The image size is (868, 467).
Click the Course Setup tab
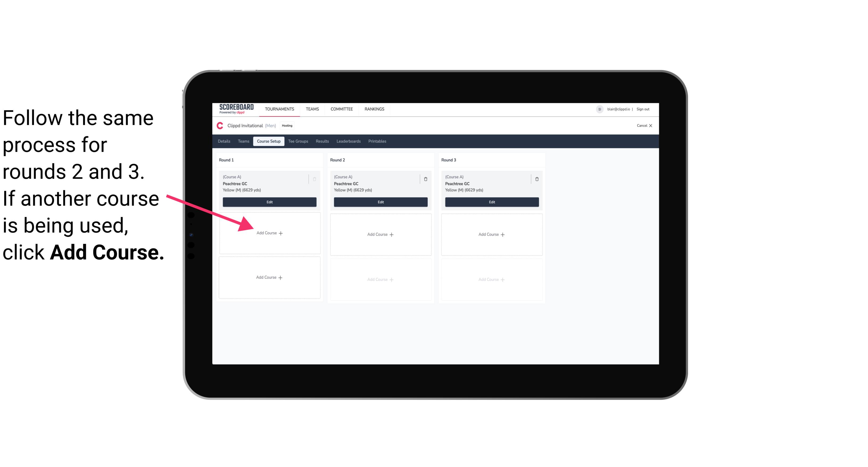pyautogui.click(x=268, y=142)
